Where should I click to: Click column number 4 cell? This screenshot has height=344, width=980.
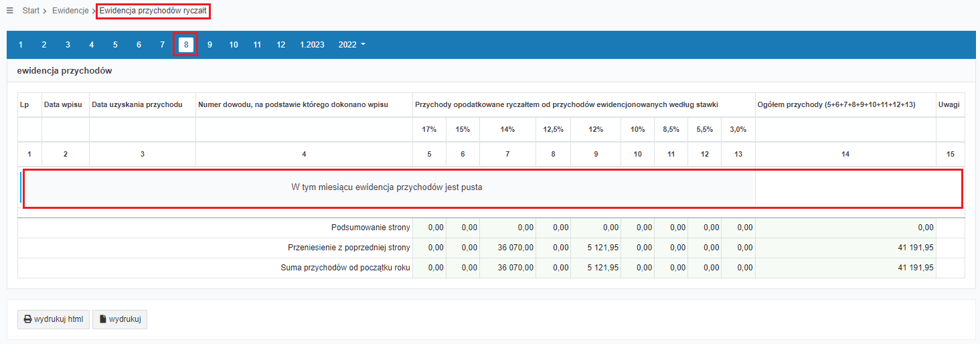pyautogui.click(x=304, y=154)
